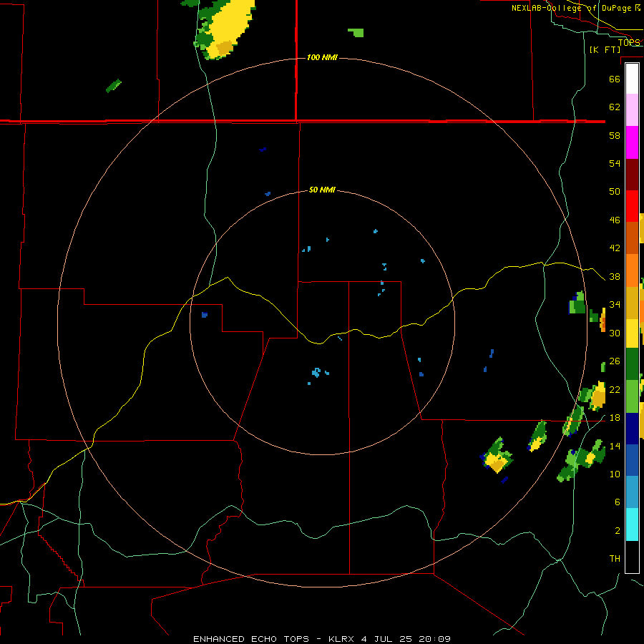Click the 10 value on the scale
644x644 pixels.
[x=615, y=474]
